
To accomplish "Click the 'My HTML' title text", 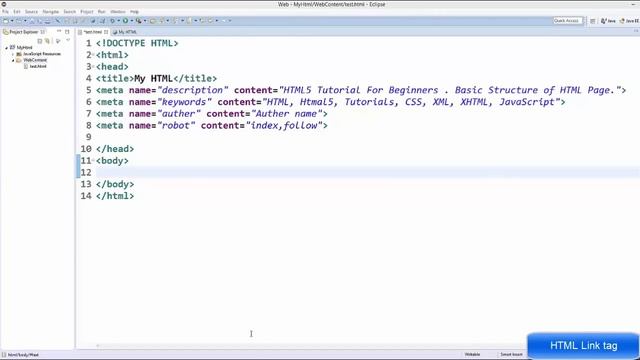I will coord(153,78).
